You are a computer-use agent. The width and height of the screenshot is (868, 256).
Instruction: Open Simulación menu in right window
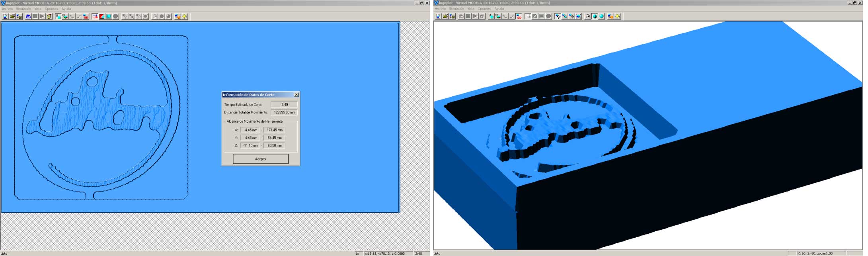click(456, 9)
